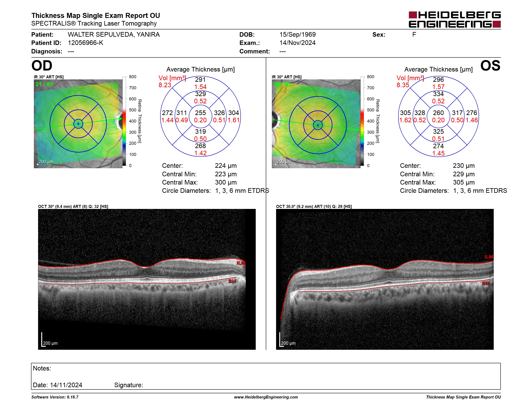Viewport: 532px width, 411px height.
Task: Click OD outer inferior thickness 268
Action: [200, 146]
